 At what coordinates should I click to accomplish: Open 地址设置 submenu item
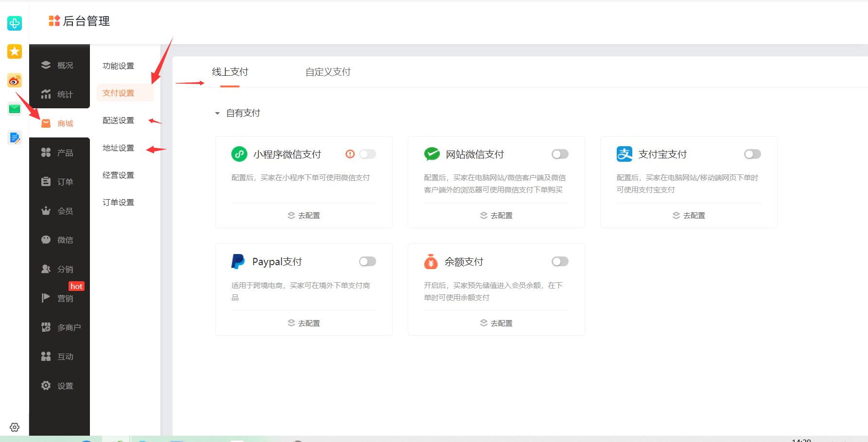point(118,148)
